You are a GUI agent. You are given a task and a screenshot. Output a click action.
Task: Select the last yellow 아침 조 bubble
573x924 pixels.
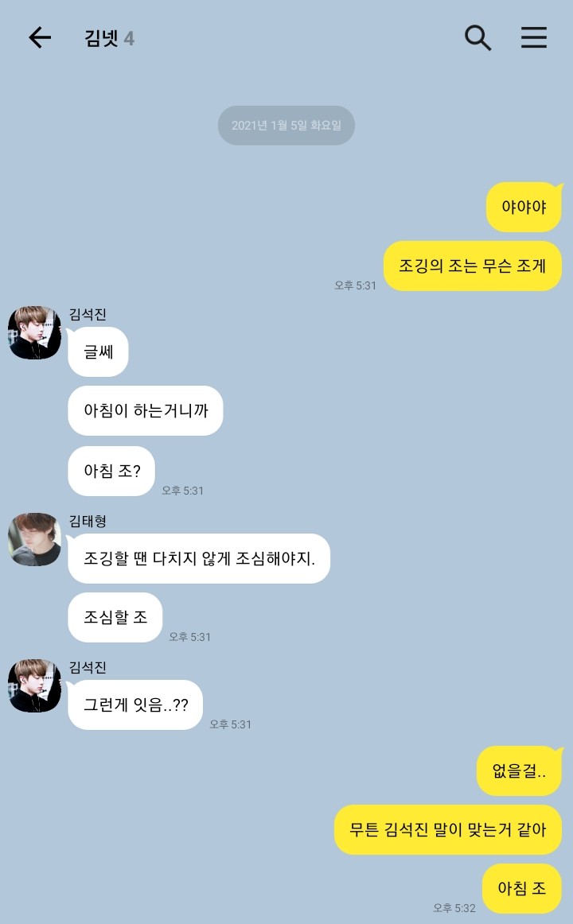click(522, 888)
